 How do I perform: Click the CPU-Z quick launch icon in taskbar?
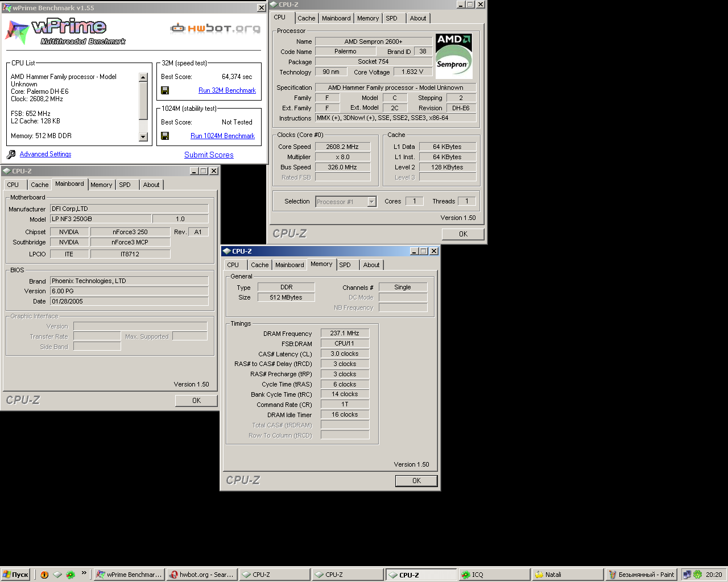point(57,575)
